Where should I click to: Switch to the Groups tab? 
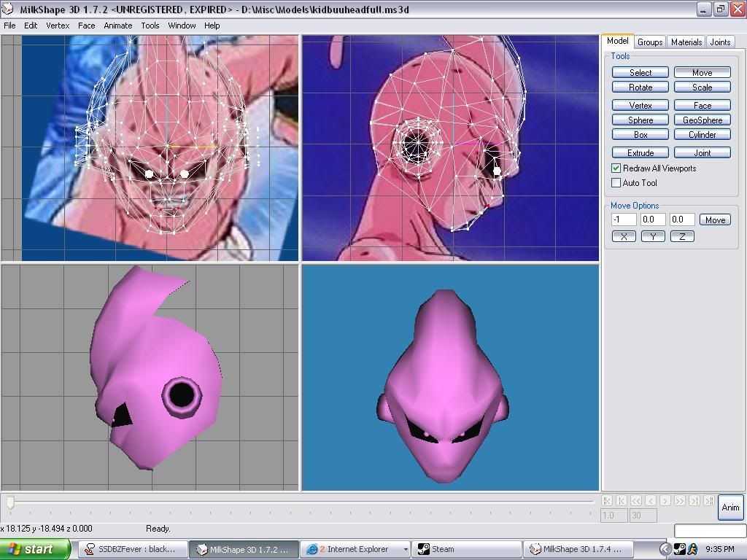650,42
